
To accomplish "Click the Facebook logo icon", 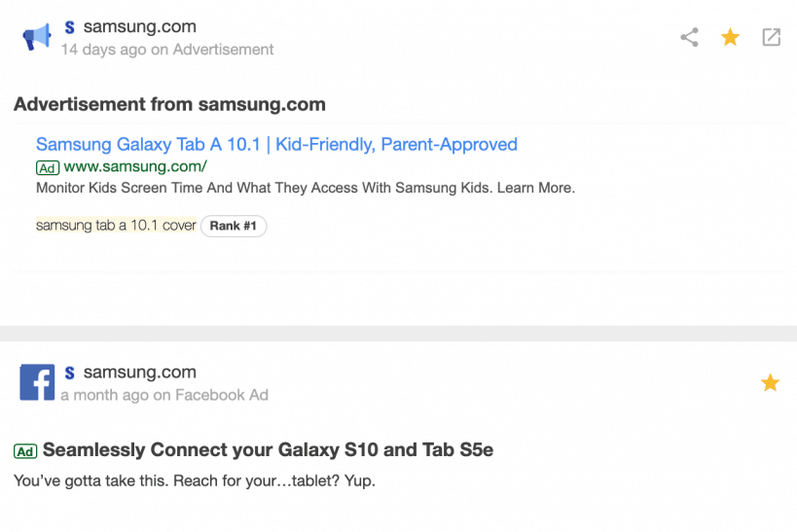I will click(x=37, y=382).
